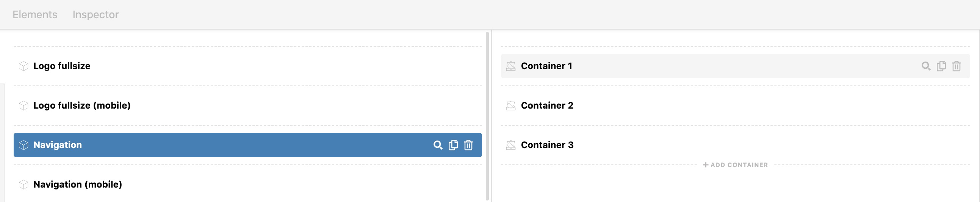Switch to the Elements tab

click(35, 14)
